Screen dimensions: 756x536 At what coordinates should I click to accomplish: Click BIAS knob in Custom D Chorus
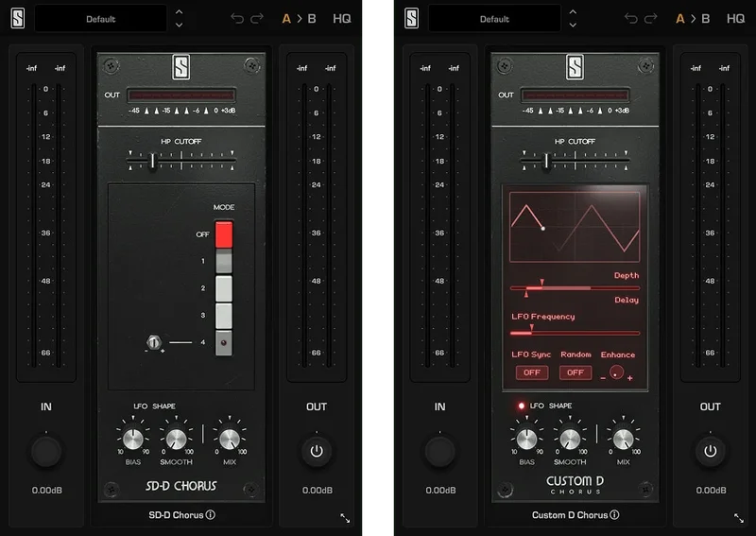526,439
